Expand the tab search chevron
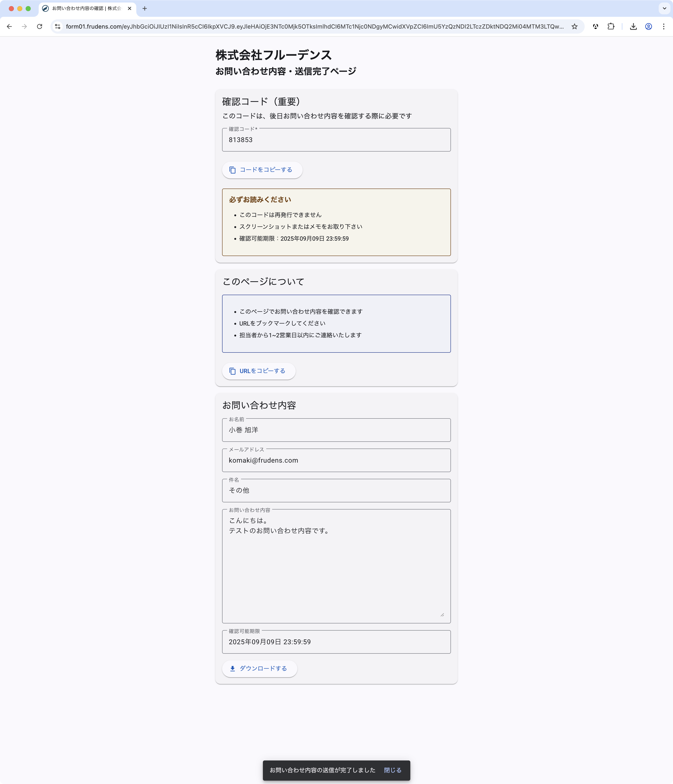This screenshot has height=784, width=673. 664,8
